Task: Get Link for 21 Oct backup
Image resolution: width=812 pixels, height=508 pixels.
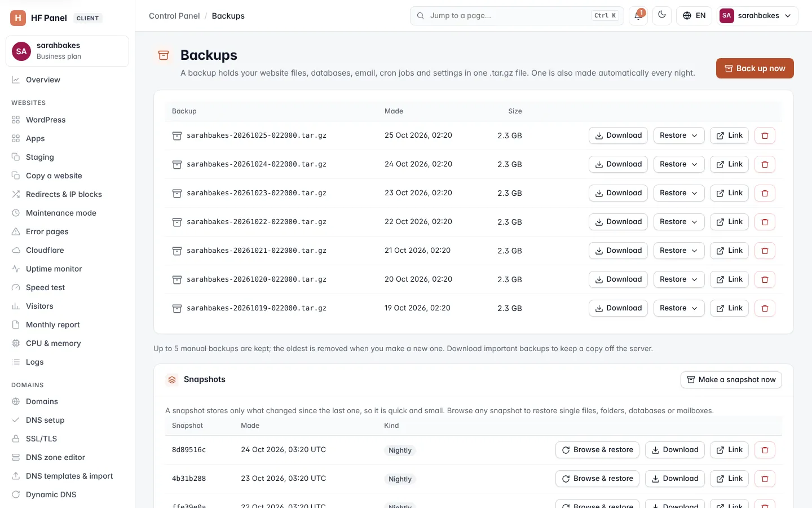Action: (729, 251)
